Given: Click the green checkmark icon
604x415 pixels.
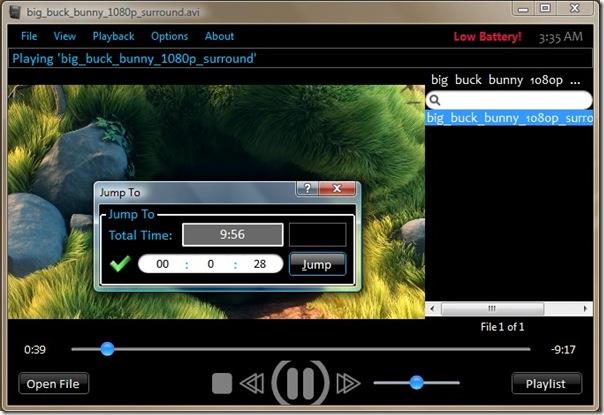Looking at the screenshot, I should [x=121, y=264].
